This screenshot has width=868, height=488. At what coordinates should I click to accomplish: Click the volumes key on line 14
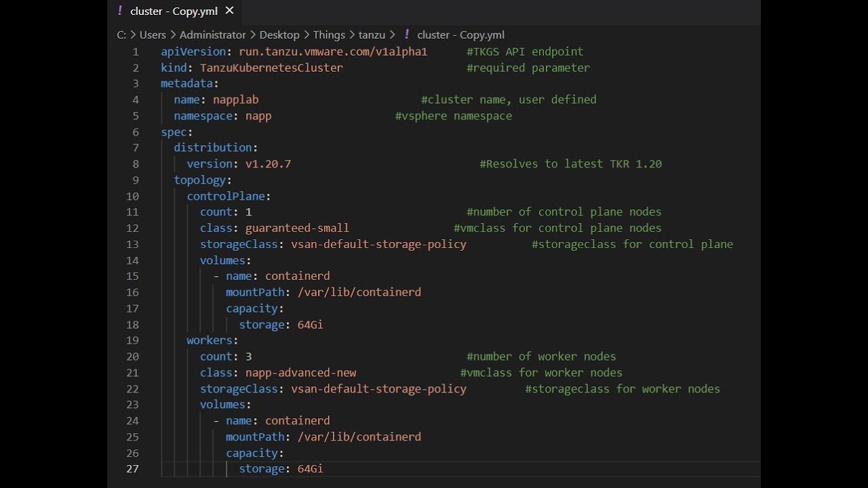point(222,260)
